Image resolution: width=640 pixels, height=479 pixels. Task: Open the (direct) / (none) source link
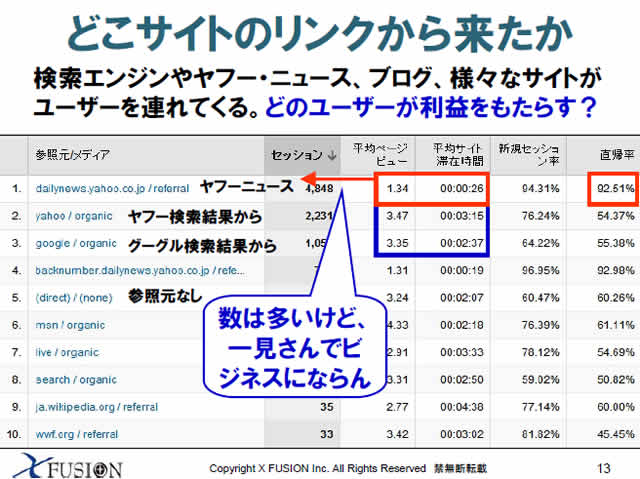click(x=74, y=298)
